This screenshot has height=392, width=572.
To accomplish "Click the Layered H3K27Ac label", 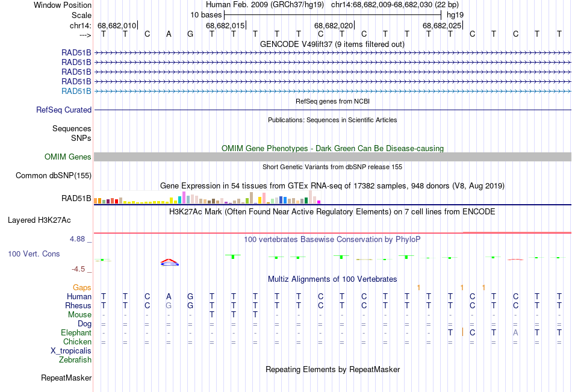I will tap(39, 220).
